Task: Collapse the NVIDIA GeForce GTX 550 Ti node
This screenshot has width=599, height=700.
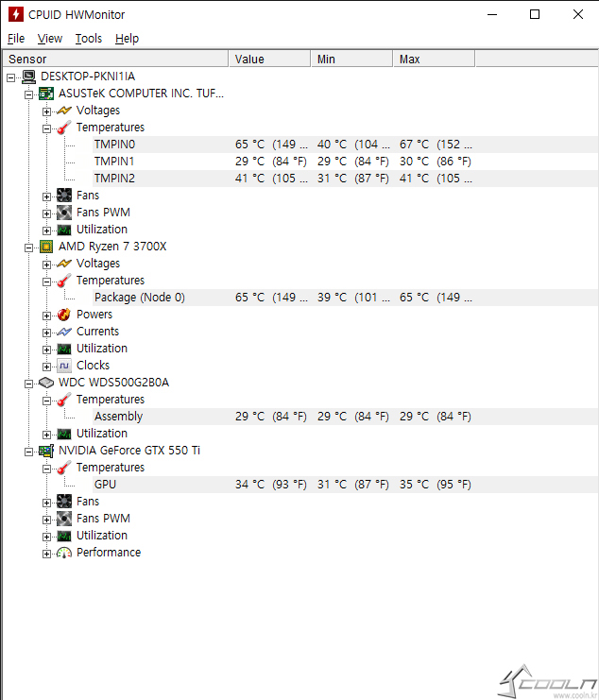Action: pos(28,452)
